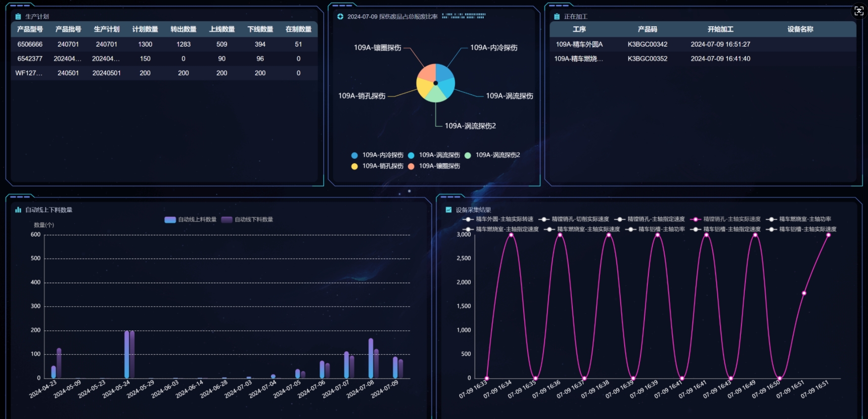Toggle 自动线下料数量 legend item
The width and height of the screenshot is (868, 419).
coord(247,220)
